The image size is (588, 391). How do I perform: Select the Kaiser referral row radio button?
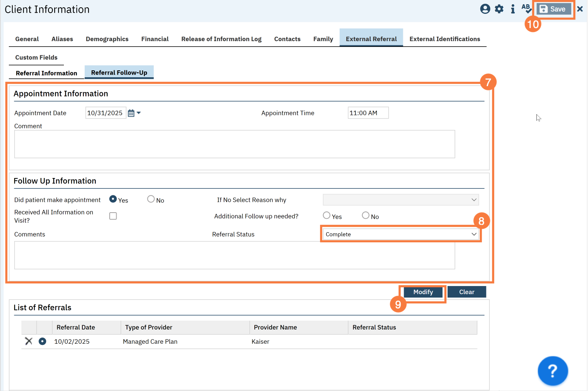click(42, 341)
